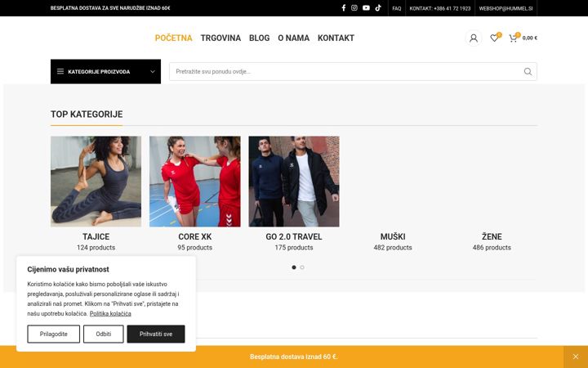Open the Trgovina menu item
Viewport: 588px width, 368px height.
[220, 38]
